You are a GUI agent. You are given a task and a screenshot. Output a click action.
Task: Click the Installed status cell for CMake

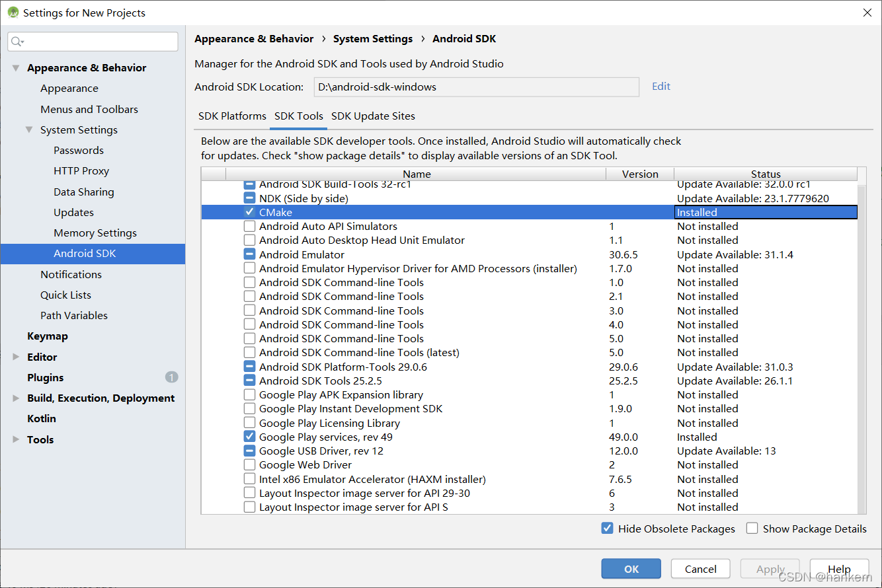[x=766, y=212]
